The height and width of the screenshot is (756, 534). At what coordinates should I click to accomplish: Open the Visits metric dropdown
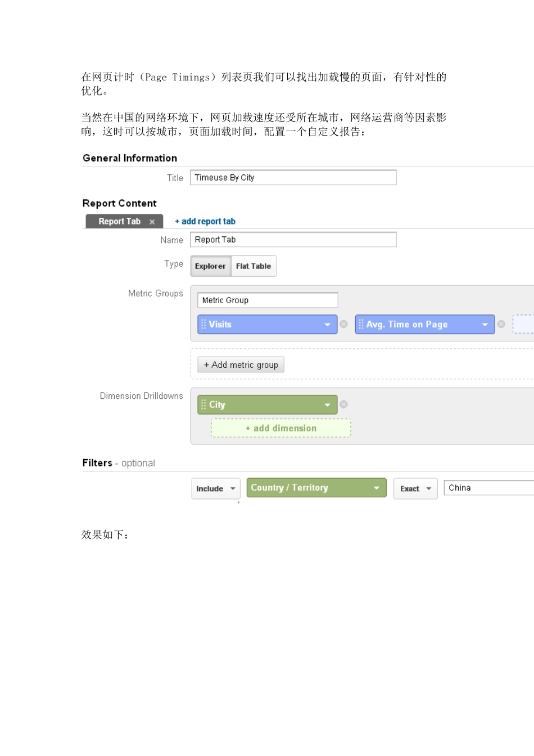tap(327, 325)
